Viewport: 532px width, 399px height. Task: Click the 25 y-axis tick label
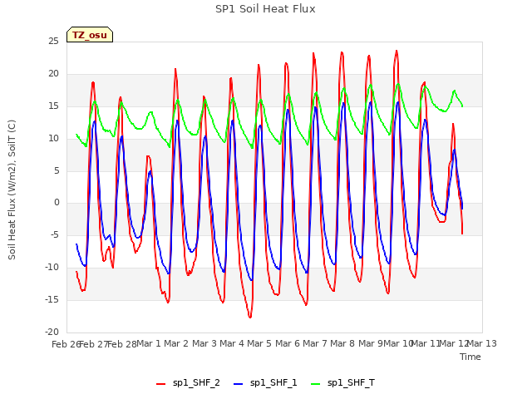(x=53, y=42)
